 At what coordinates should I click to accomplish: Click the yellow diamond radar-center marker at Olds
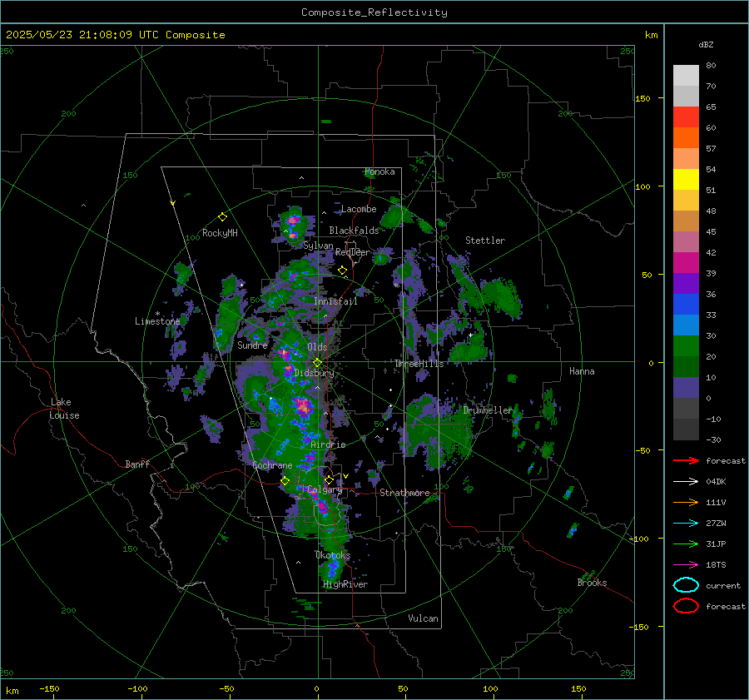(317, 363)
